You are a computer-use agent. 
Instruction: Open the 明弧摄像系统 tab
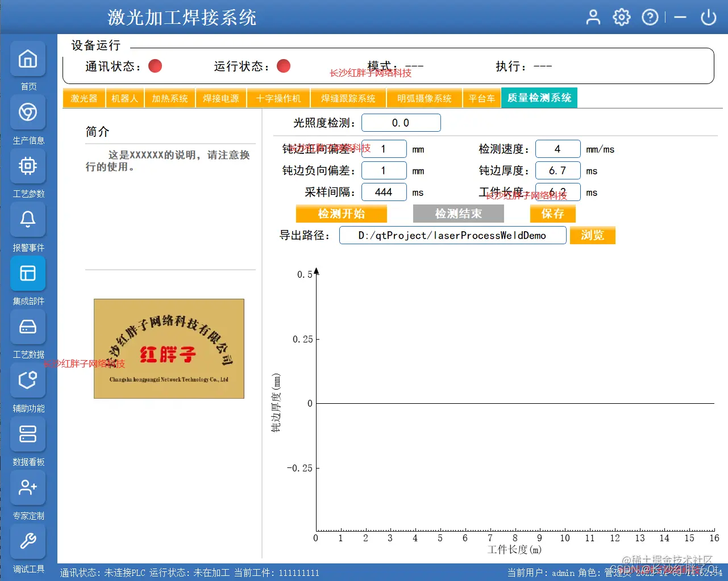coord(424,98)
